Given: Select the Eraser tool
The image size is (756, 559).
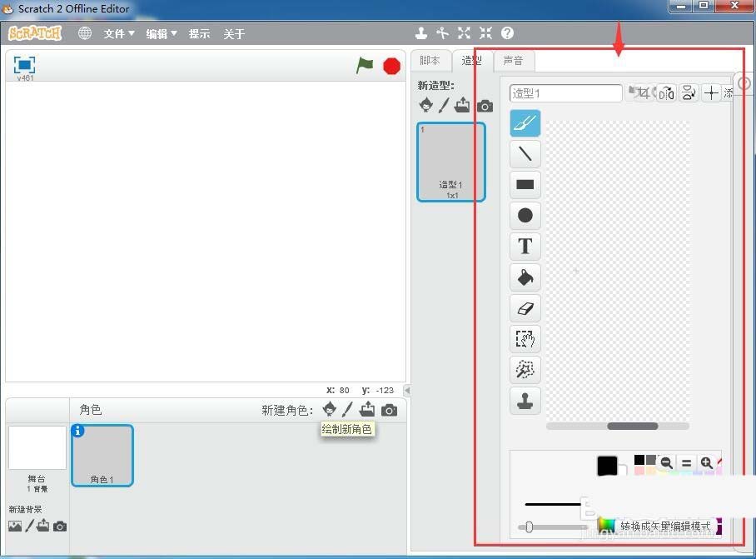Looking at the screenshot, I should point(525,307).
